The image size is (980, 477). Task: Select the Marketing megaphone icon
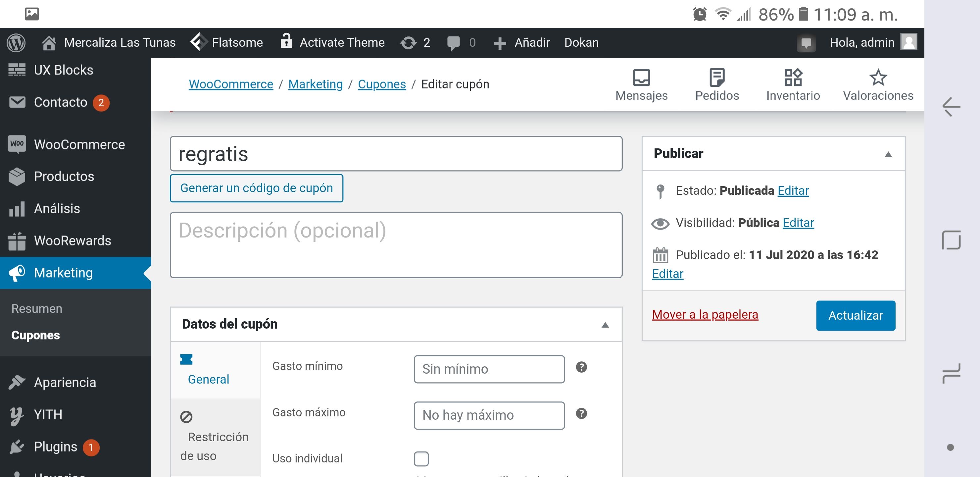pyautogui.click(x=17, y=273)
